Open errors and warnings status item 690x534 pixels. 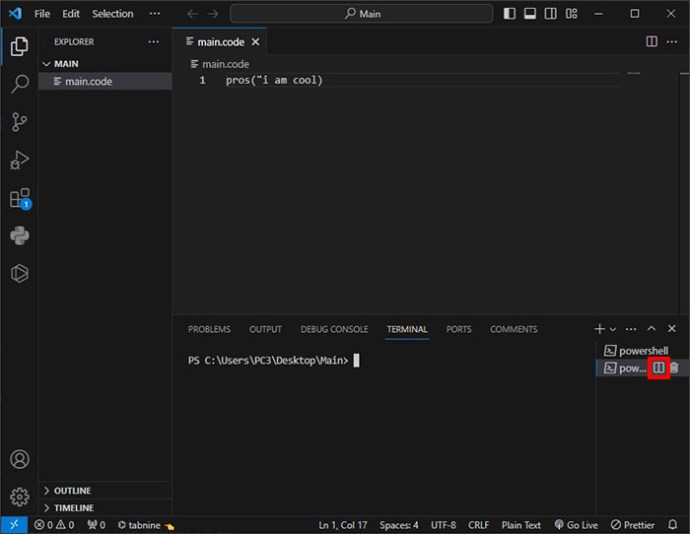click(x=54, y=525)
